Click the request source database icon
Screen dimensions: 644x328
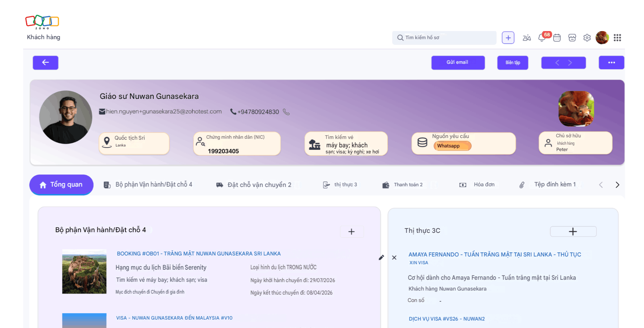tap(422, 142)
